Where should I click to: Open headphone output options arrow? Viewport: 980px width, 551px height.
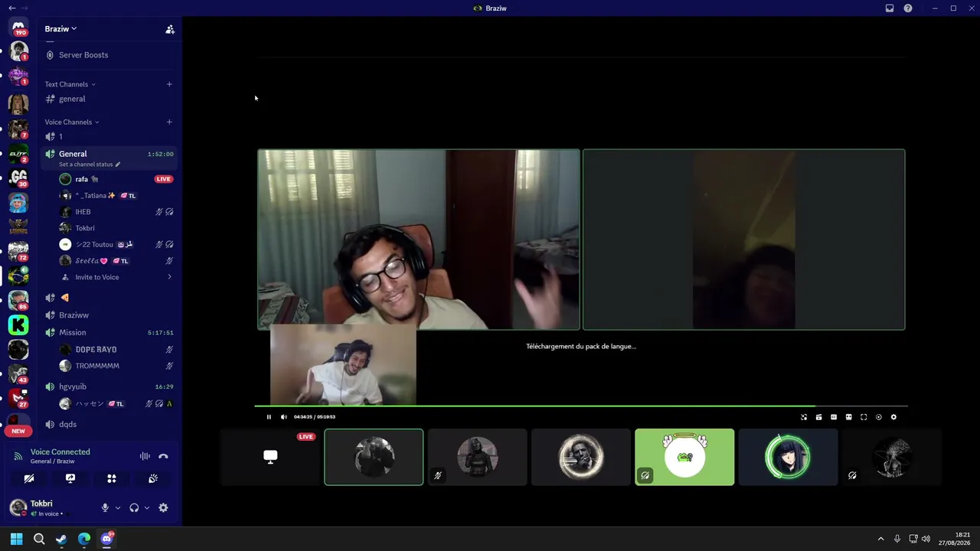tap(146, 507)
